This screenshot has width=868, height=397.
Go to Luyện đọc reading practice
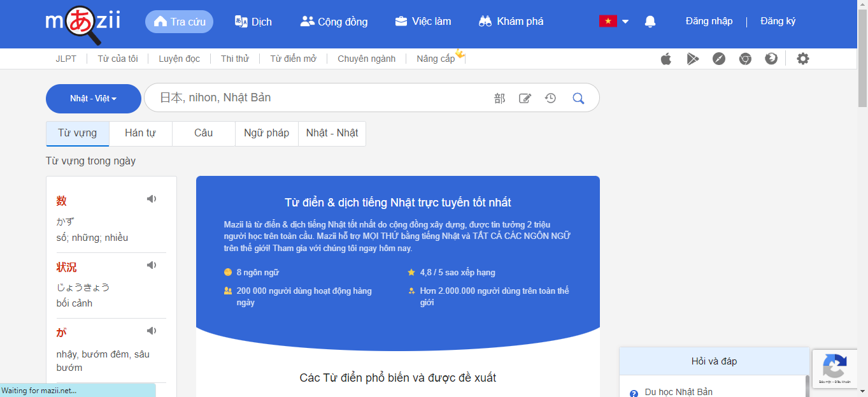179,59
